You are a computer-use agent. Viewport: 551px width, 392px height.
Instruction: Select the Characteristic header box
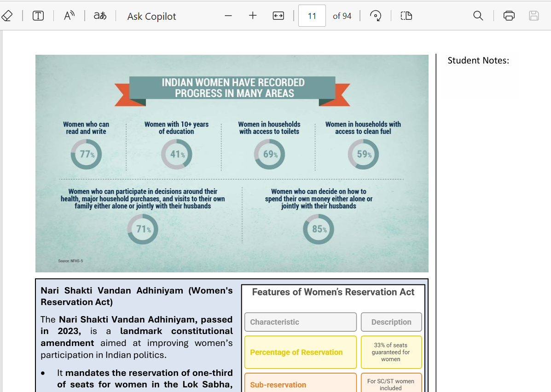pyautogui.click(x=300, y=322)
